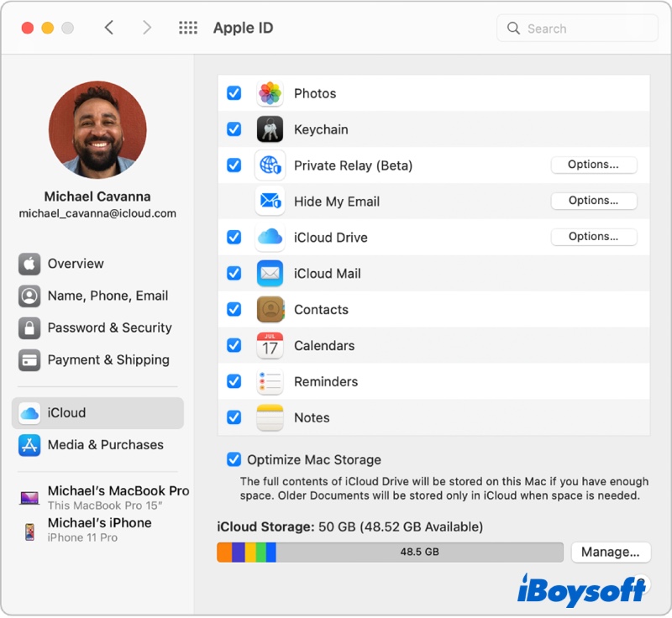The image size is (672, 618).
Task: Open Media & Purchases section
Action: 97,445
